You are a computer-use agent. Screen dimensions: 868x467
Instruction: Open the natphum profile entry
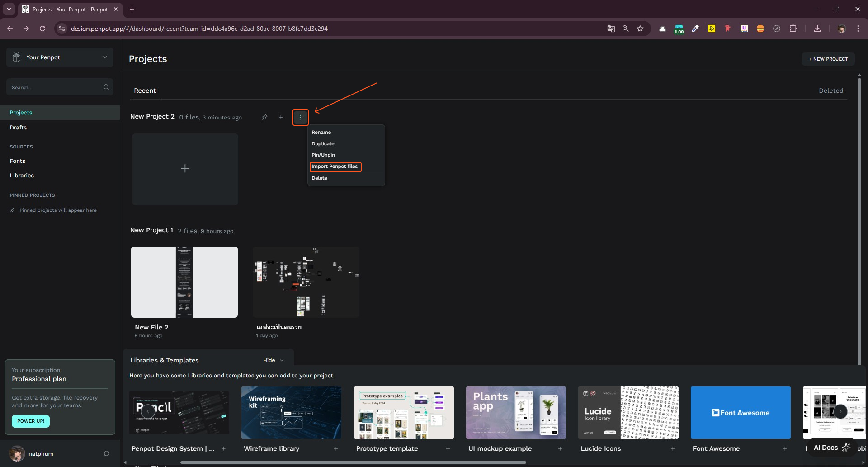click(41, 453)
